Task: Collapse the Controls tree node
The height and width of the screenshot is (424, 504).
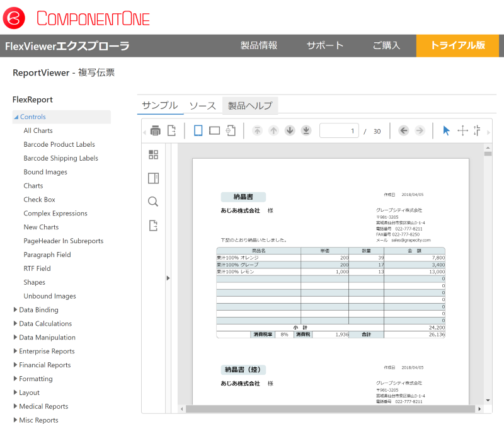Action: 16,117
